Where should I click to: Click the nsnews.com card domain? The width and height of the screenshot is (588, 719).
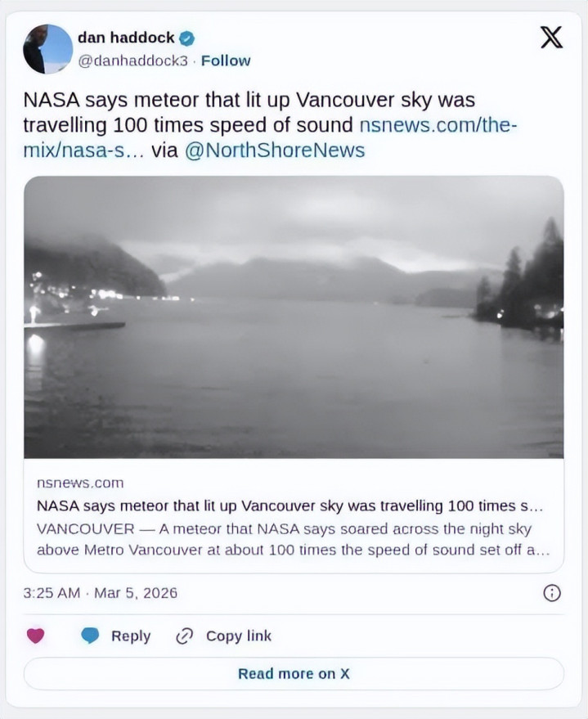click(80, 483)
